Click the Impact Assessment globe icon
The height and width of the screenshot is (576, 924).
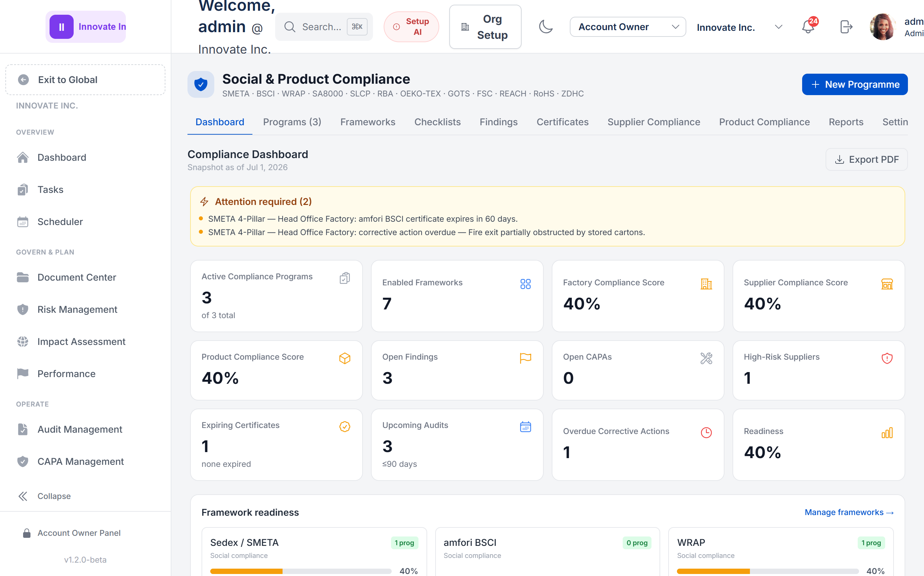[23, 341]
